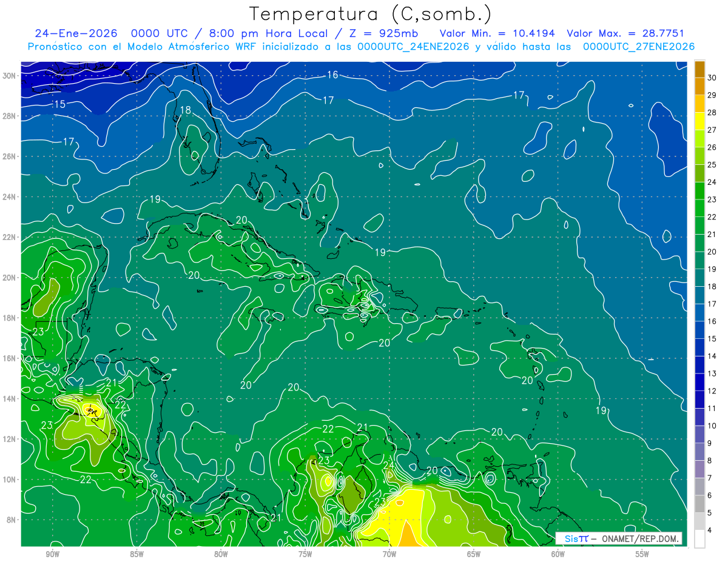Click the "20" label on the color scale
This screenshot has width=728, height=562.
click(712, 252)
